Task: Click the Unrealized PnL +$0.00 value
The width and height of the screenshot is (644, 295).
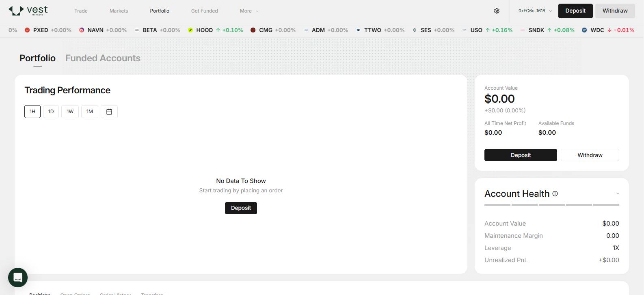Action: click(609, 260)
